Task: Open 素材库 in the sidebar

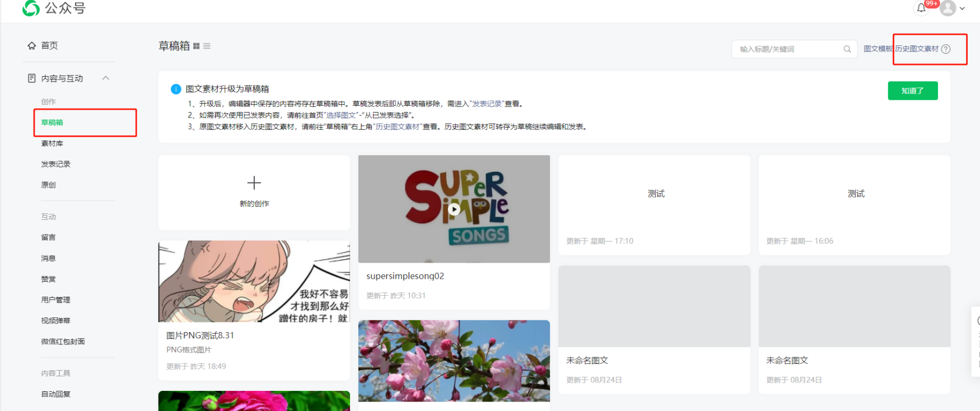Action: 52,143
